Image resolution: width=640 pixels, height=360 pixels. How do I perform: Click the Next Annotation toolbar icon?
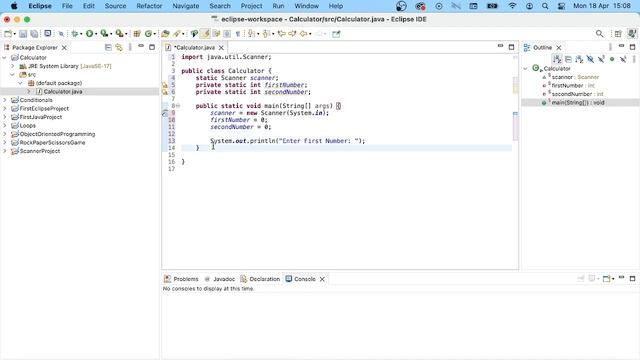[x=251, y=34]
